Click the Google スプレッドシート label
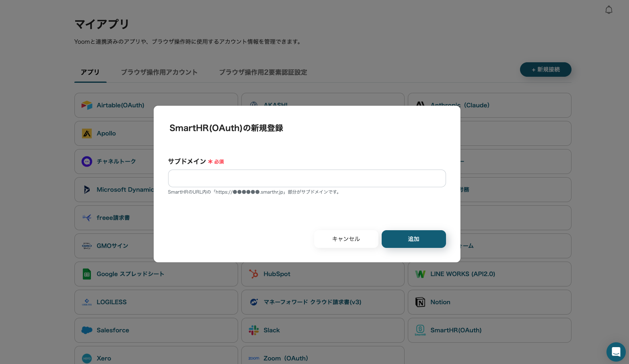629x364 pixels. click(x=131, y=274)
